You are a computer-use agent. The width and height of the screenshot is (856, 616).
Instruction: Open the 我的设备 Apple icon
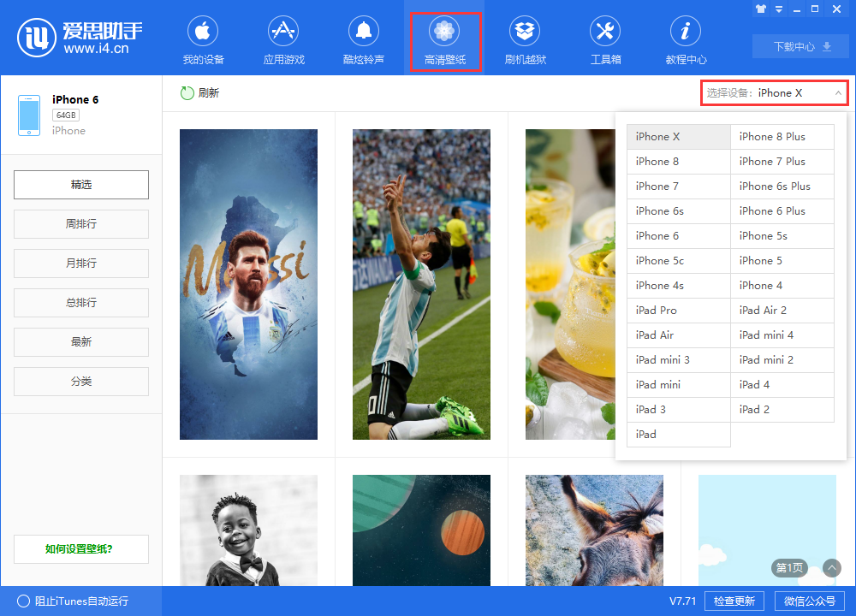203,33
